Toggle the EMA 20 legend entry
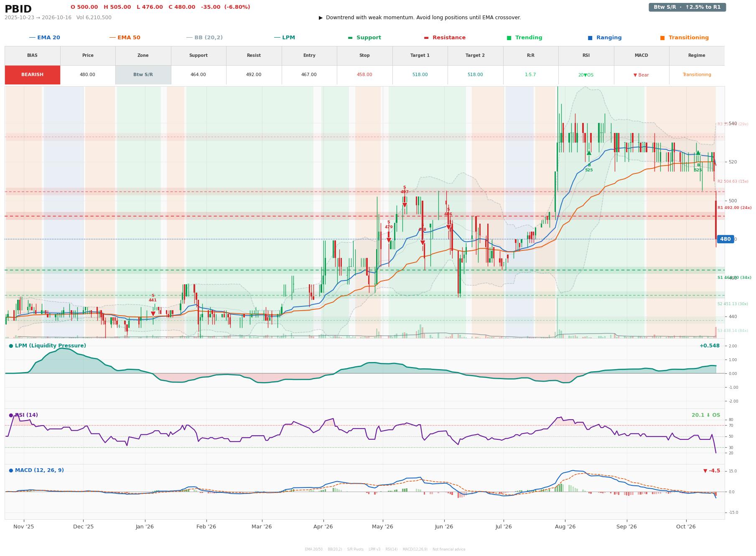 (44, 38)
